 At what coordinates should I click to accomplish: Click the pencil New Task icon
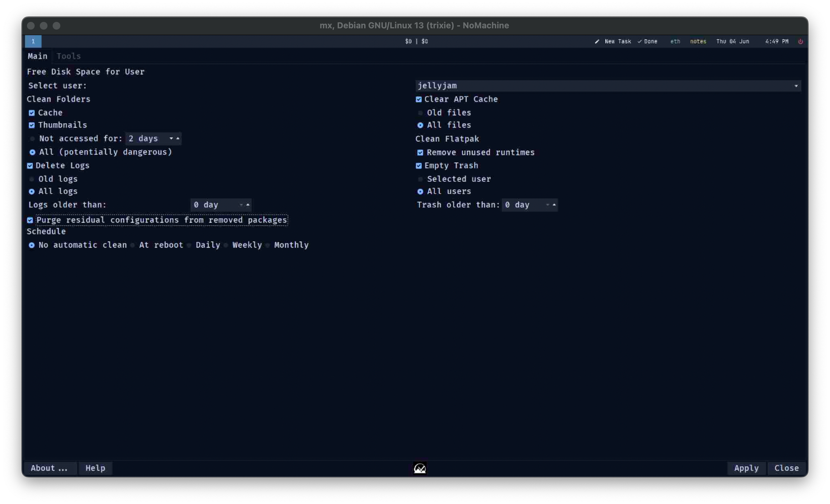tap(597, 41)
